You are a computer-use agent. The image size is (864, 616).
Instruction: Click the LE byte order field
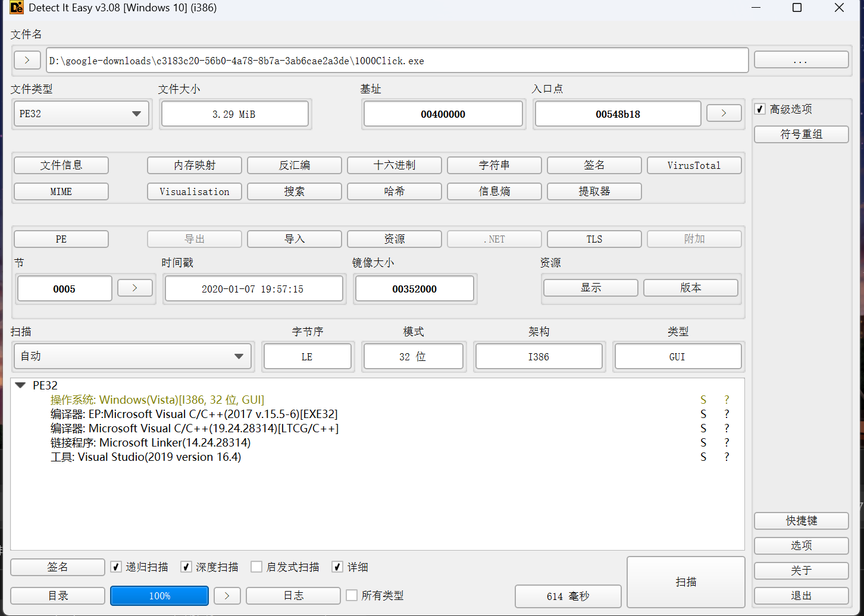(x=307, y=356)
